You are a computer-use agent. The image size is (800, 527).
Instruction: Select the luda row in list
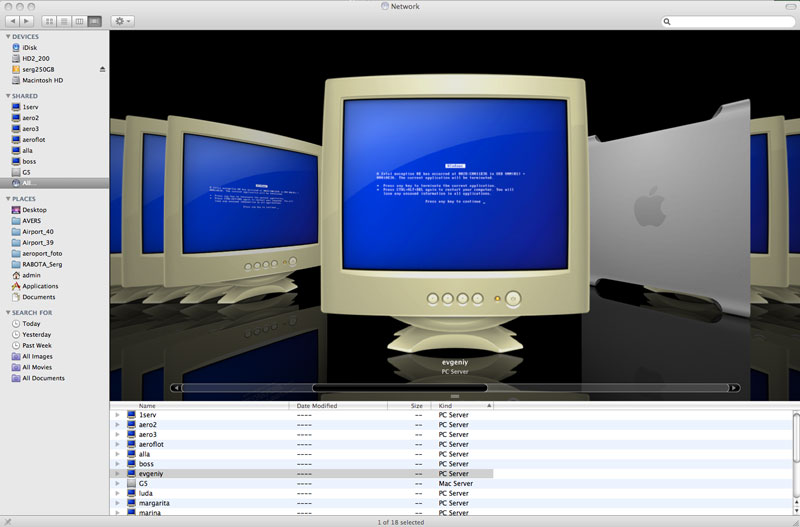[451, 493]
